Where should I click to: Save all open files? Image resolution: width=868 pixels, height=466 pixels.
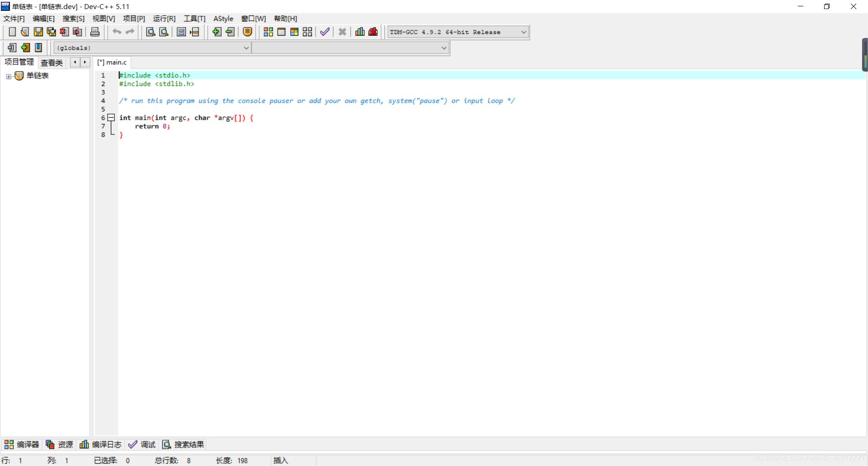click(52, 32)
